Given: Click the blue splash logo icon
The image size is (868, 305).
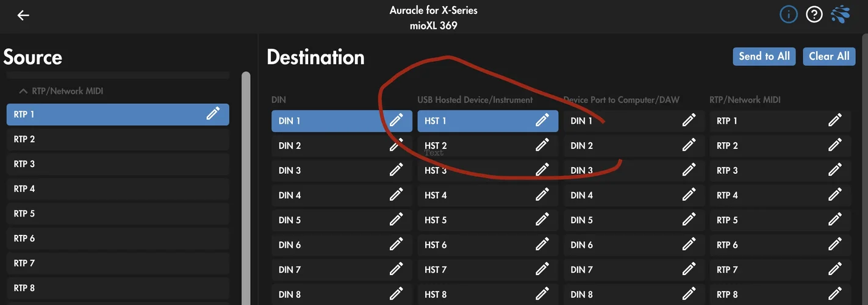Looking at the screenshot, I should point(842,15).
